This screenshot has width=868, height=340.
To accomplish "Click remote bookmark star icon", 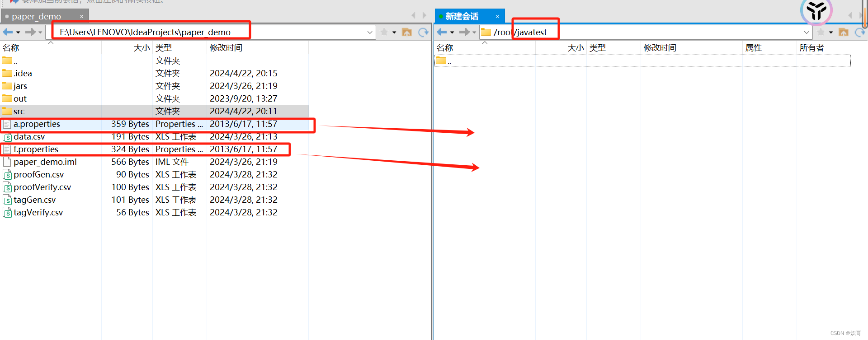I will [x=821, y=32].
